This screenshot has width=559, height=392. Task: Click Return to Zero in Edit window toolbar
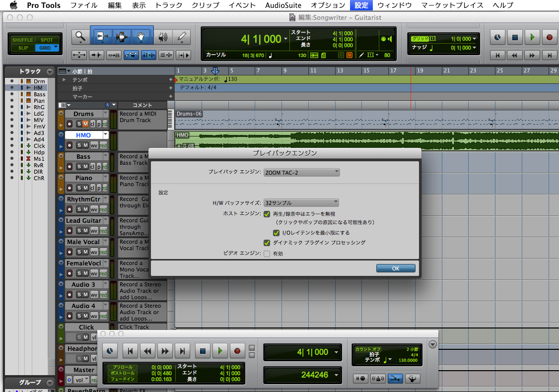point(497,55)
